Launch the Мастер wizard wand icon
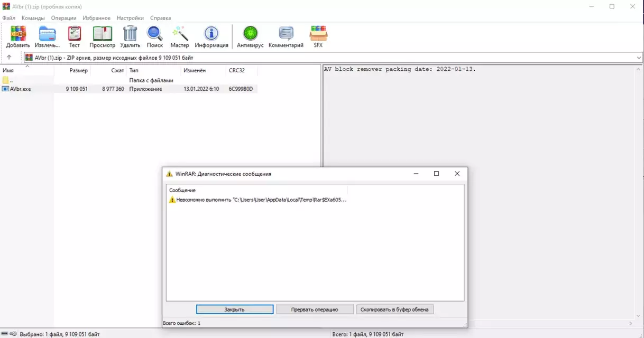Screen dimensions: 644x338 click(x=180, y=34)
